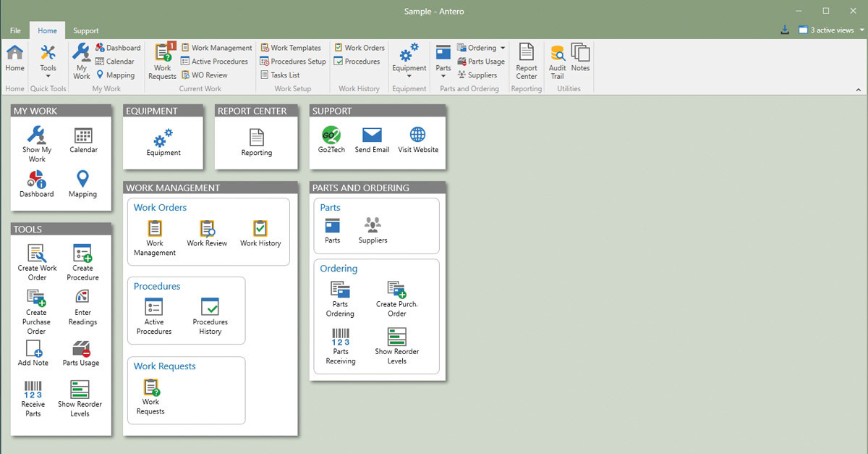Open Procedures History tile
Screen dimensions: 868x454
click(x=210, y=316)
